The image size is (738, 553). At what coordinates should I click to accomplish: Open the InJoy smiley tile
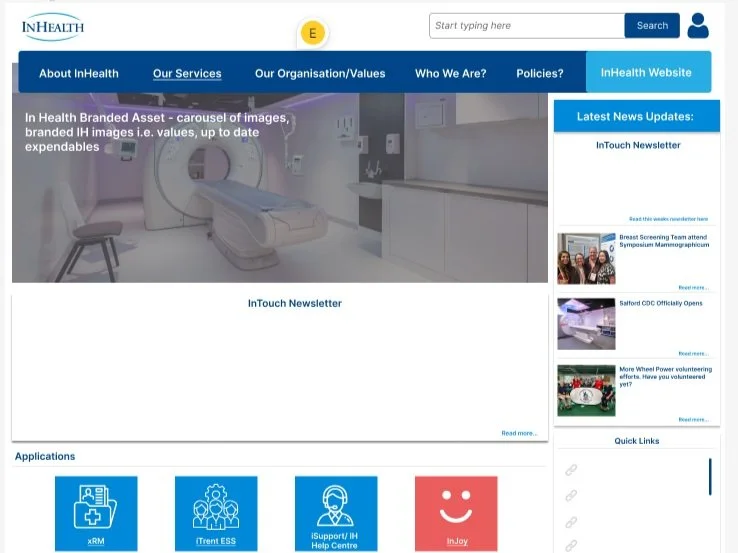point(456,513)
